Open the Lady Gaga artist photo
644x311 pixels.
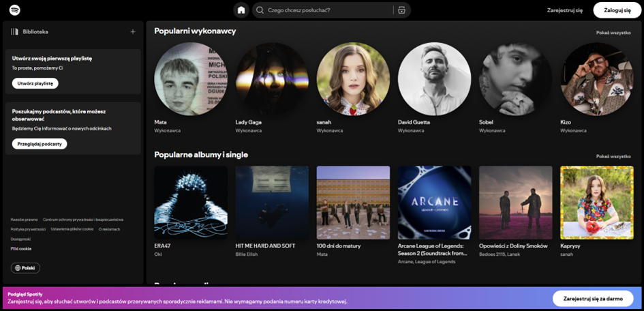[x=272, y=79]
